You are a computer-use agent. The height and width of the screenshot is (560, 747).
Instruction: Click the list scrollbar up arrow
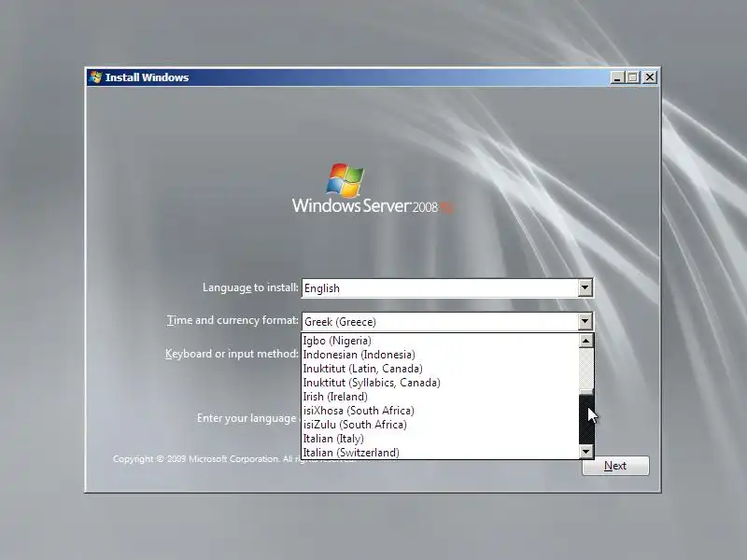pos(586,341)
